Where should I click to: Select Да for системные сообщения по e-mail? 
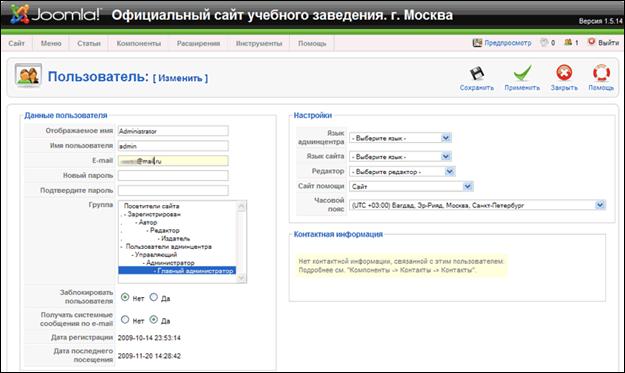coord(153,320)
